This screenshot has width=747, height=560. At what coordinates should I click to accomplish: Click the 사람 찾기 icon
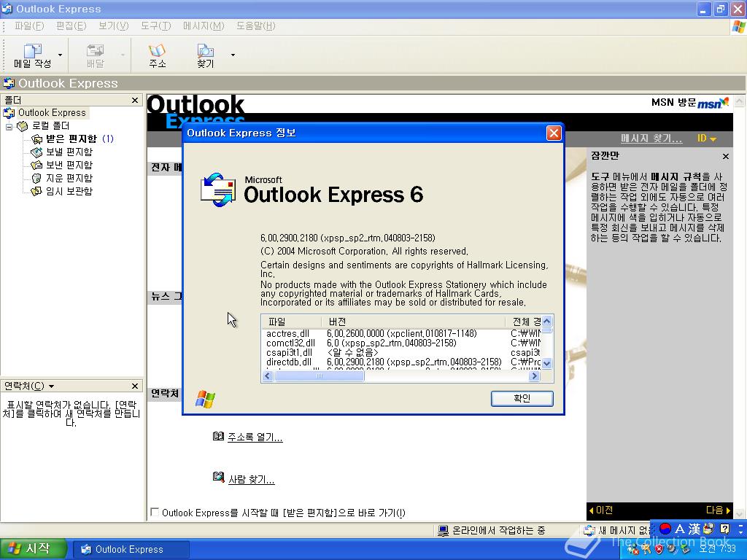[218, 477]
